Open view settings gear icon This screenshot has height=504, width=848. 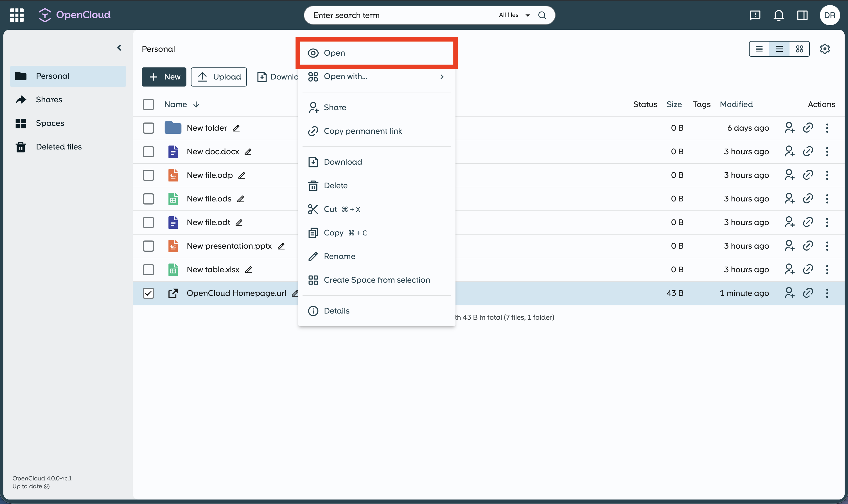[825, 49]
